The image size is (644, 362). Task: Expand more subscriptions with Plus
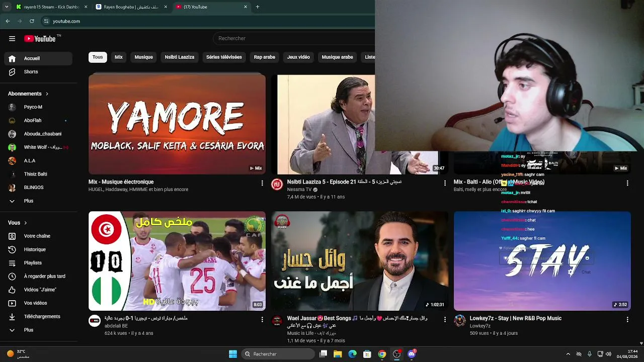pos(38,201)
